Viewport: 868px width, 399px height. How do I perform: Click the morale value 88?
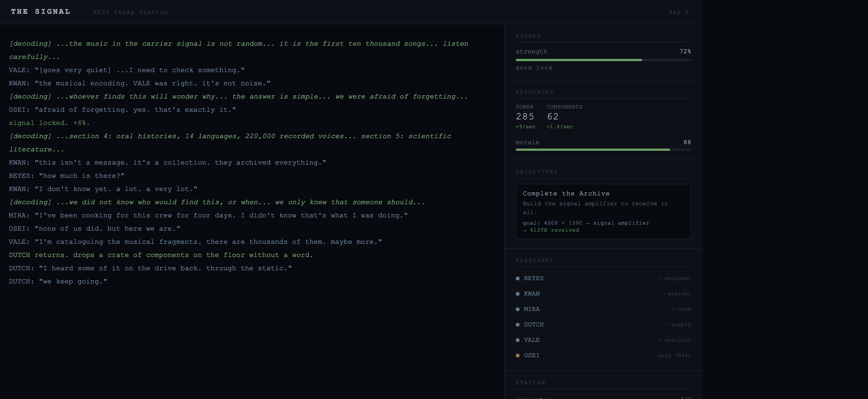point(687,143)
